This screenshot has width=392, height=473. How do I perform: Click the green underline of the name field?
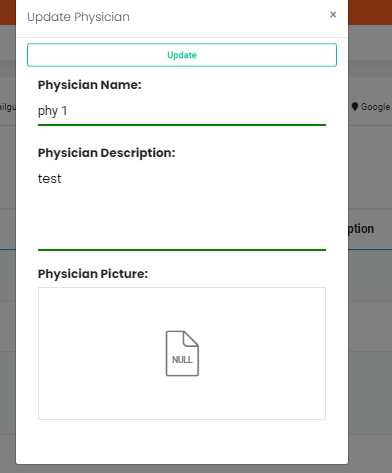(182, 125)
